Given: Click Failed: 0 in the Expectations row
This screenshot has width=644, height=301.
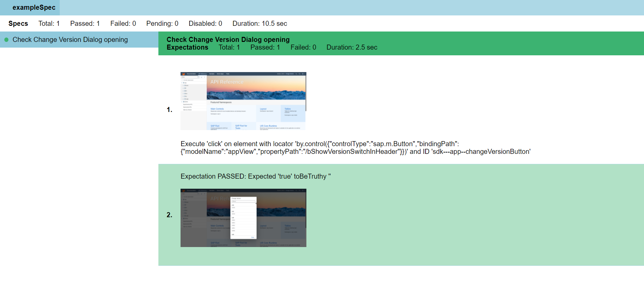Looking at the screenshot, I should [x=303, y=47].
